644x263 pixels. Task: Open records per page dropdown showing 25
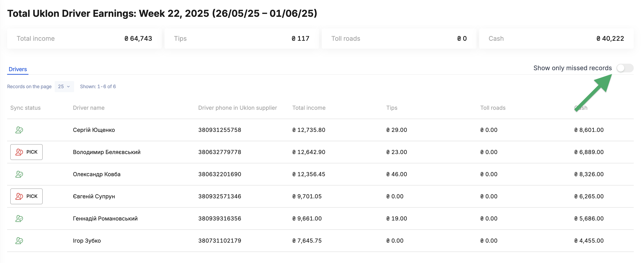[64, 87]
